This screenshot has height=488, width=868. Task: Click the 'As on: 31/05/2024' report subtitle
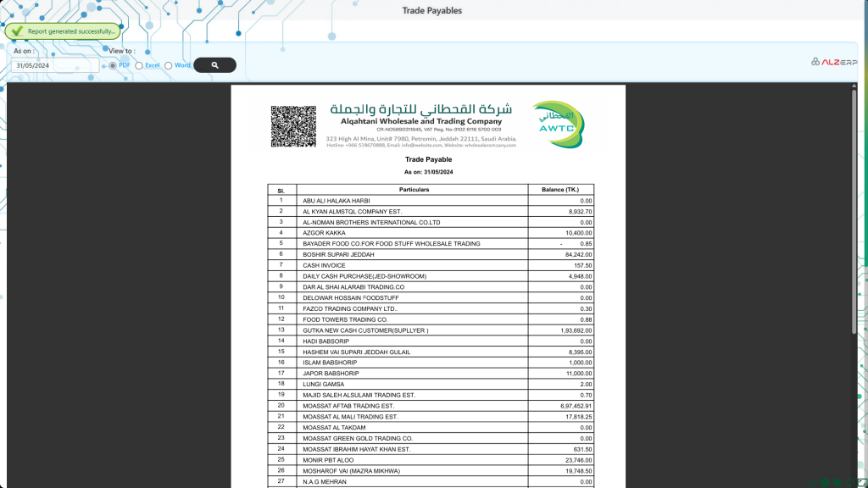pos(428,172)
